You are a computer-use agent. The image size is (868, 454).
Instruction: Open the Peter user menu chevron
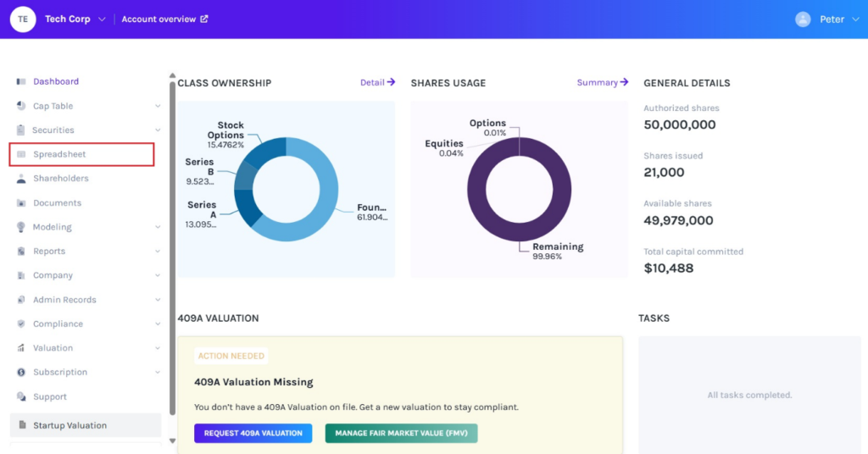coord(854,19)
